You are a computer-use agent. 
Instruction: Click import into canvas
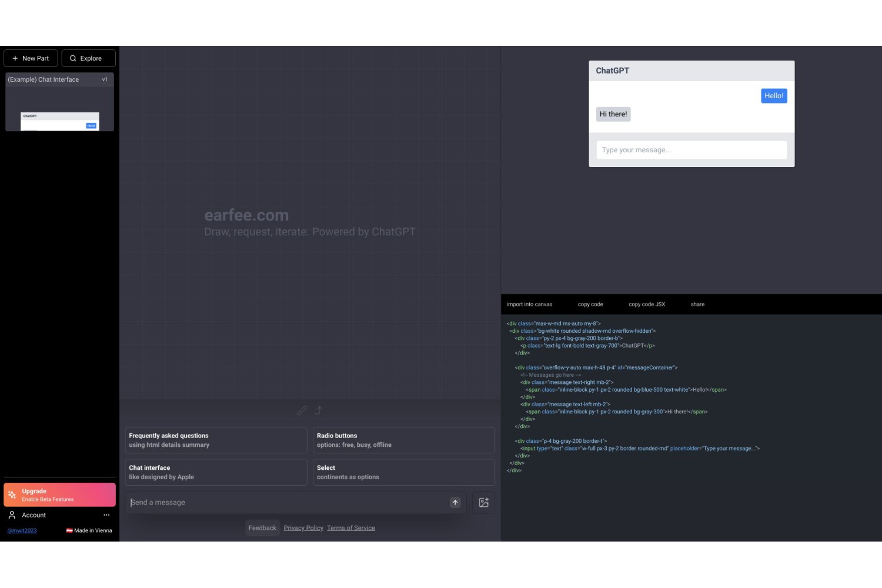[529, 305]
